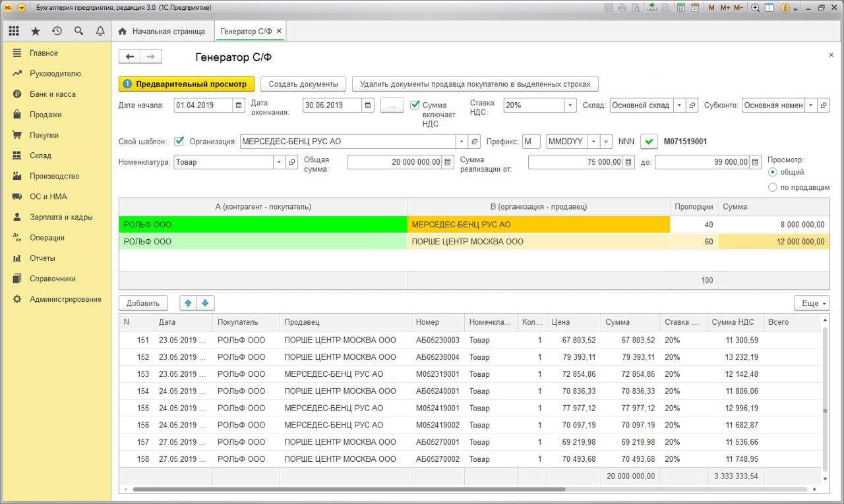Click the green checkmark button after NNN

649,142
